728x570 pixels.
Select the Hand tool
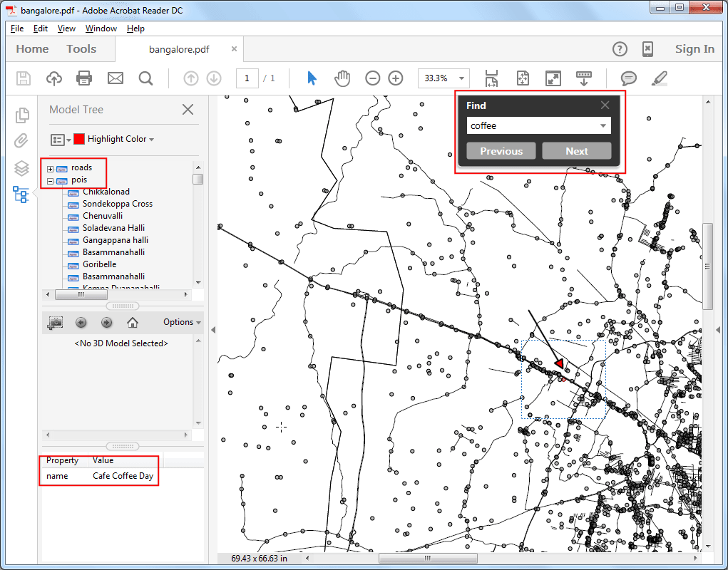point(342,78)
